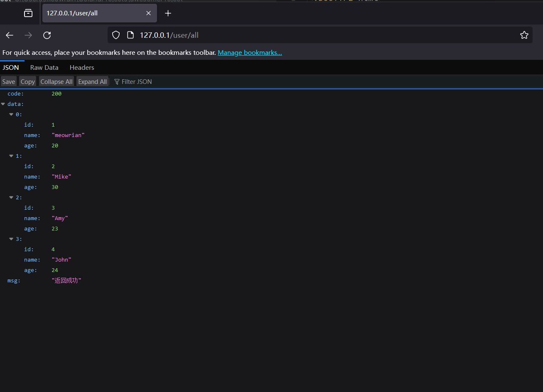
Task: Collapse item 3 in the data array
Action: (12, 239)
